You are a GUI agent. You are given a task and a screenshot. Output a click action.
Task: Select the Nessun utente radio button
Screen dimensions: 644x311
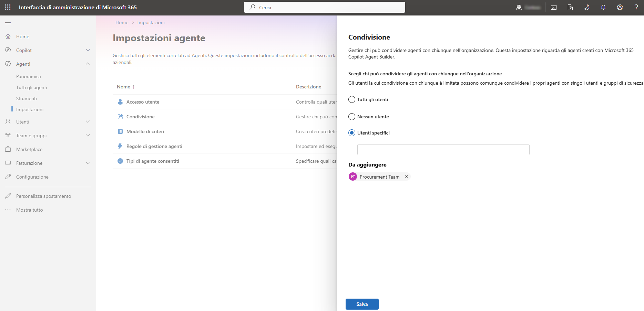tap(352, 117)
